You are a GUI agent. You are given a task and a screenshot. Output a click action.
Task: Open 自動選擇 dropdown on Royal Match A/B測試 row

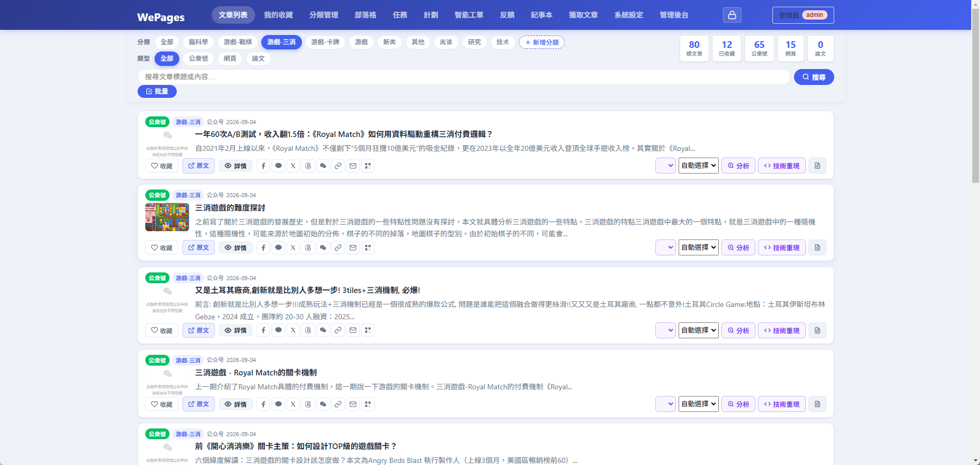click(698, 166)
